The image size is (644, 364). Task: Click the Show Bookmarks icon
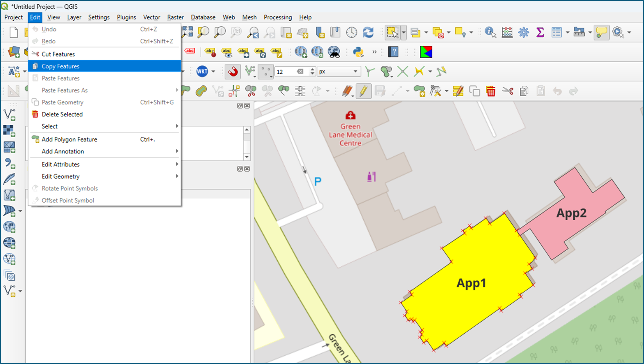click(x=335, y=32)
